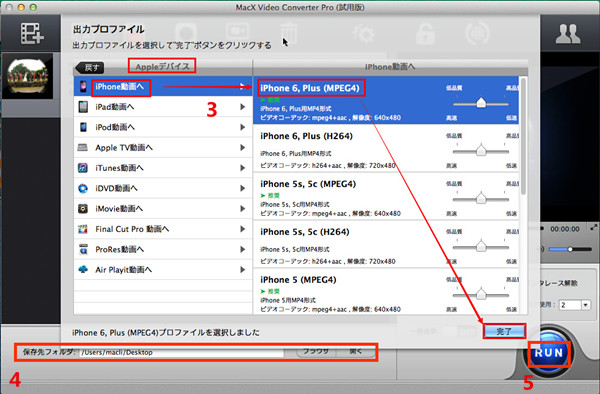Select iPhone 6, Plus (H264) profile

[386, 148]
